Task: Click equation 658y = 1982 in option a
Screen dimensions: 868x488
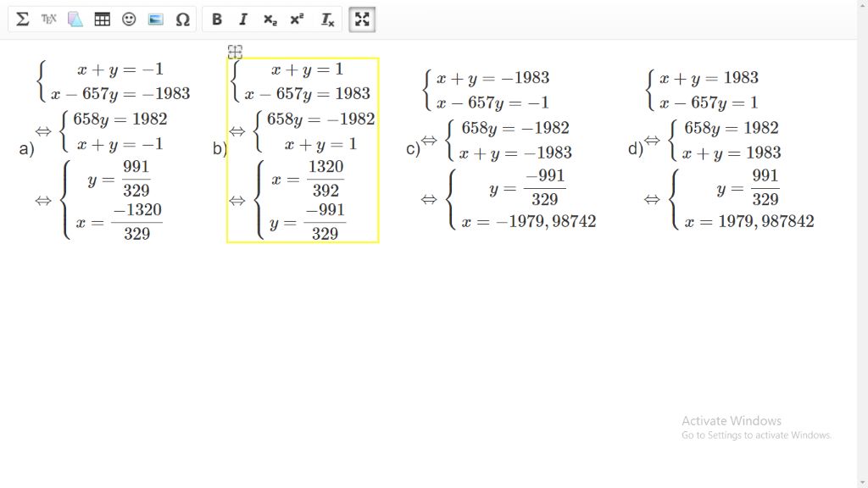Action: pos(120,119)
